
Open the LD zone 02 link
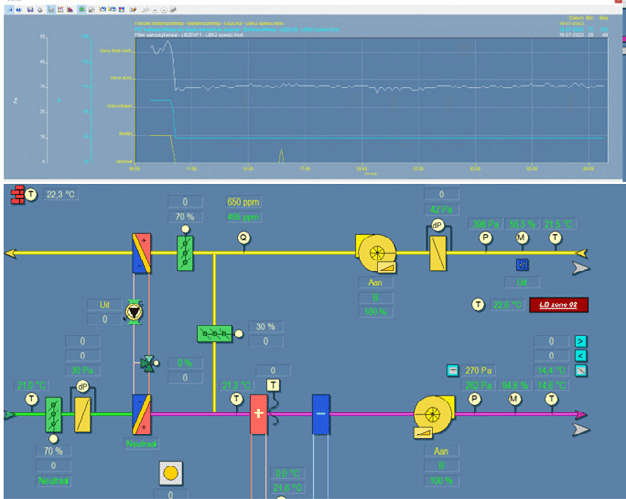point(559,304)
